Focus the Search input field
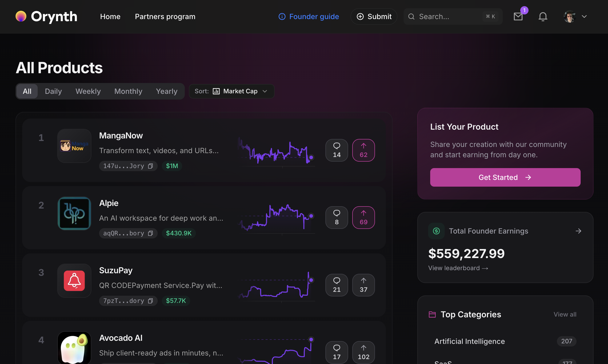Image resolution: width=608 pixels, height=364 pixels. point(453,16)
